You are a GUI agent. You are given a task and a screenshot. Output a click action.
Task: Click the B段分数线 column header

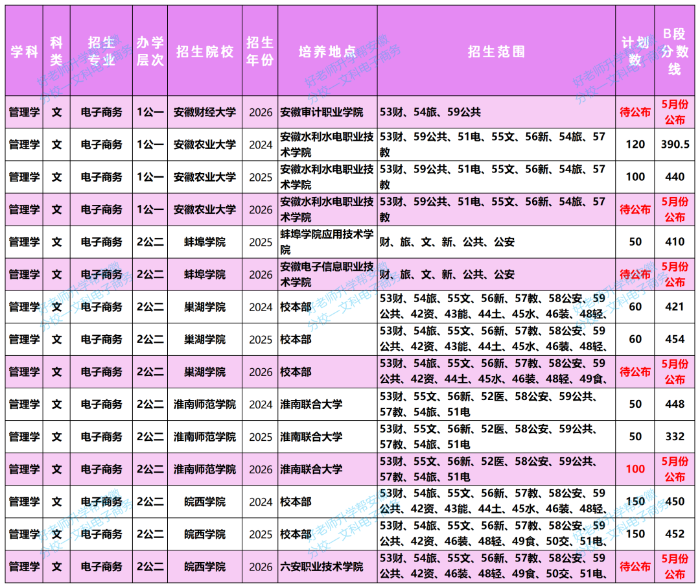[675, 51]
